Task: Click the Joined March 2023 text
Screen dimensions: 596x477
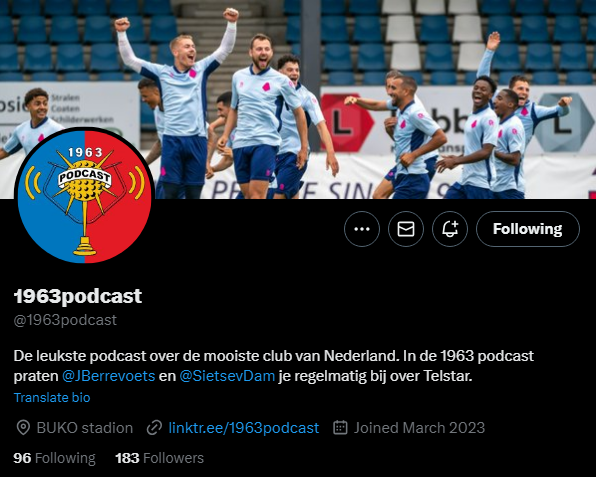Action: point(419,428)
